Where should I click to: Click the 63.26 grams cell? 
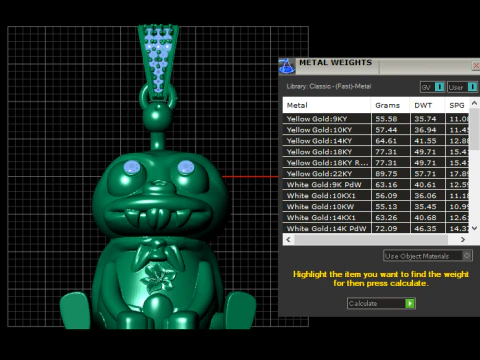tap(390, 217)
